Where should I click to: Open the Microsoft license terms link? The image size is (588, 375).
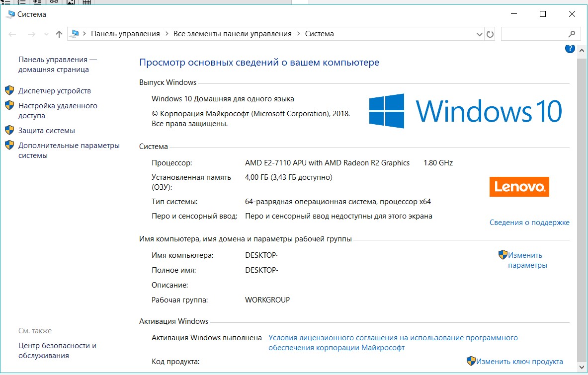(x=393, y=342)
